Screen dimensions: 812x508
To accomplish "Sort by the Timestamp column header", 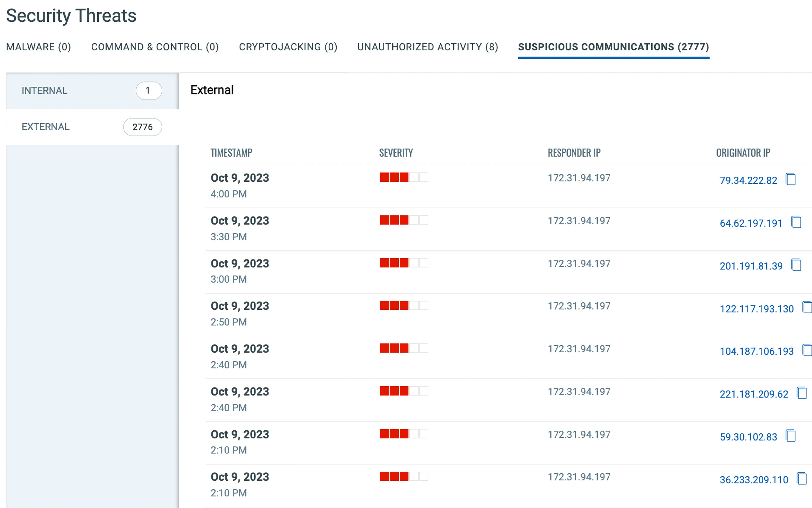I will click(231, 153).
